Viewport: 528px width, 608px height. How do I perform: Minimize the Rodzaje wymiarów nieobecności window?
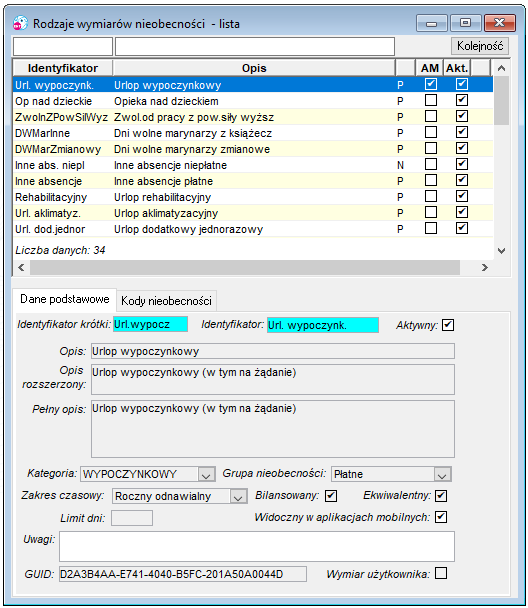(x=431, y=23)
